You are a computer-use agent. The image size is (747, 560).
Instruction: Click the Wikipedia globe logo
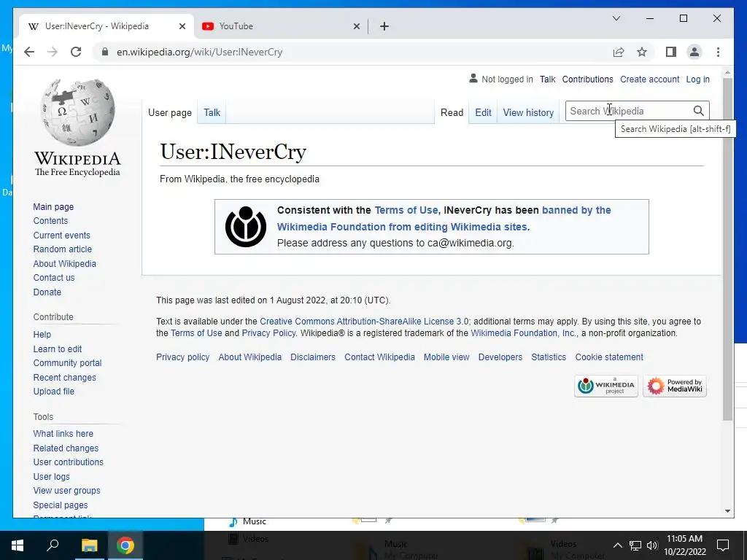(77, 112)
